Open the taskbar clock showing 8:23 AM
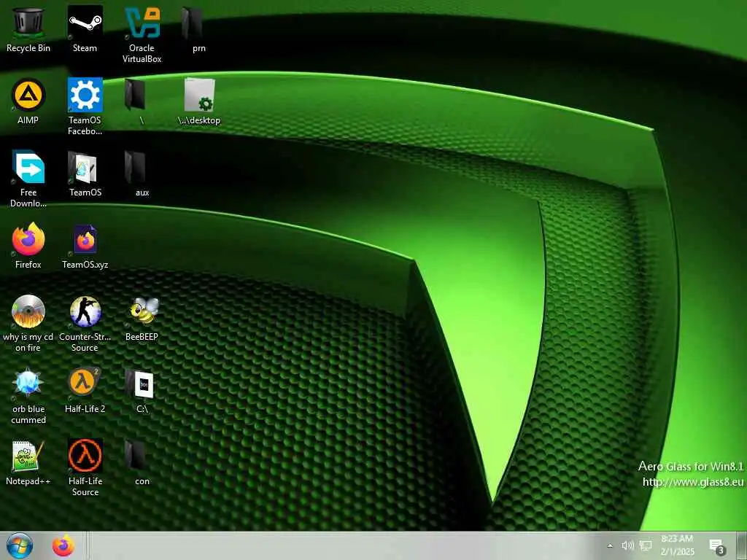This screenshot has height=560, width=747. [677, 545]
